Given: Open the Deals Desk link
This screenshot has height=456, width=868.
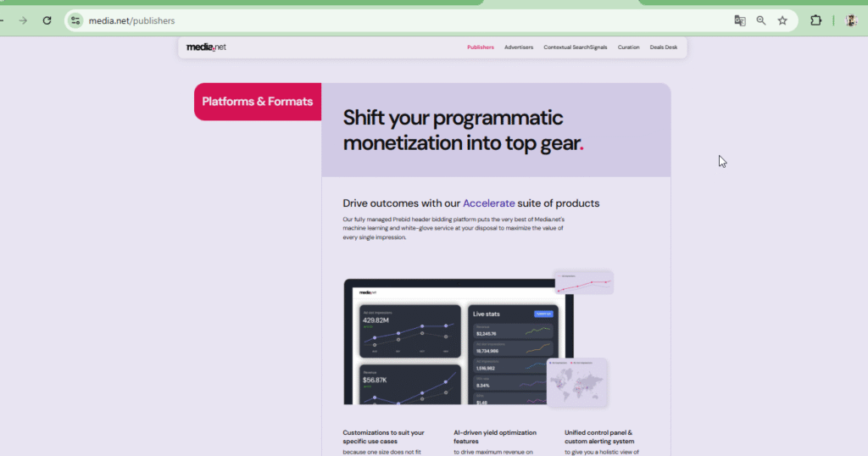Looking at the screenshot, I should tap(664, 47).
